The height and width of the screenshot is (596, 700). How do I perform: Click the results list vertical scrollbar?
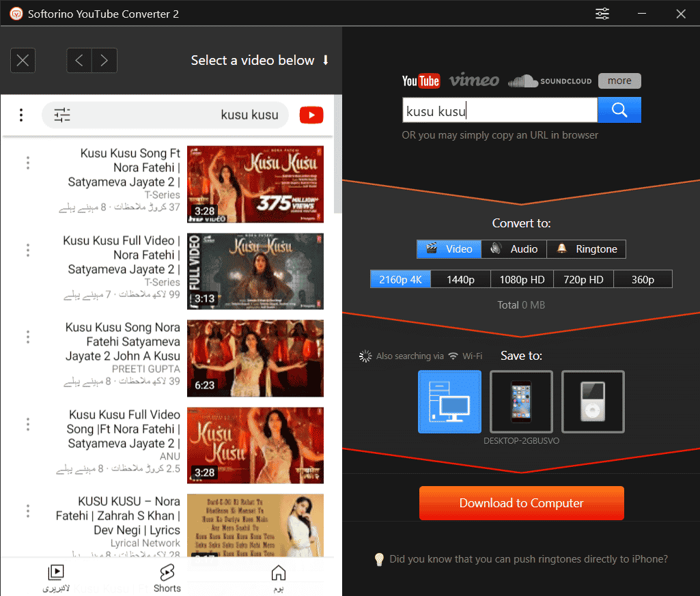(338, 154)
